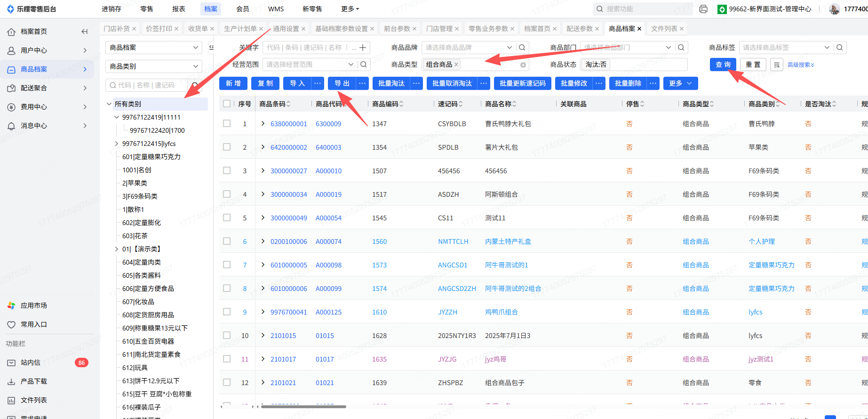Screen dimensions: 868x419
Task: Collapse the left sidebar with arrow icon
Action: pos(85,32)
